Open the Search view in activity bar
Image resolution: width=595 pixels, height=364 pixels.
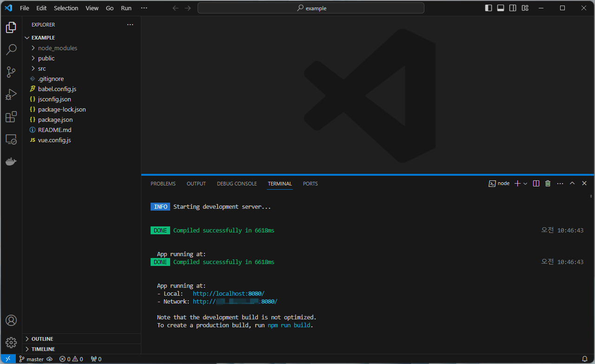point(11,50)
